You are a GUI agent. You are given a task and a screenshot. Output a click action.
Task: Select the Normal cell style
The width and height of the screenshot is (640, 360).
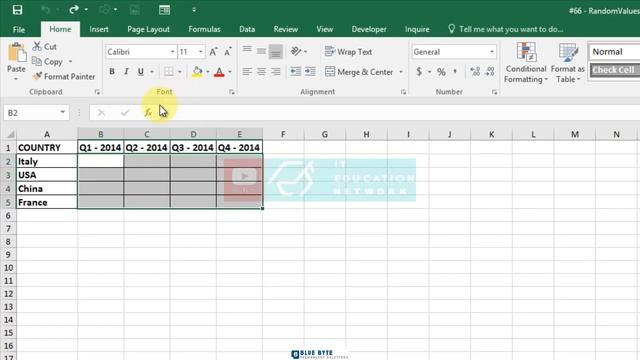(614, 52)
